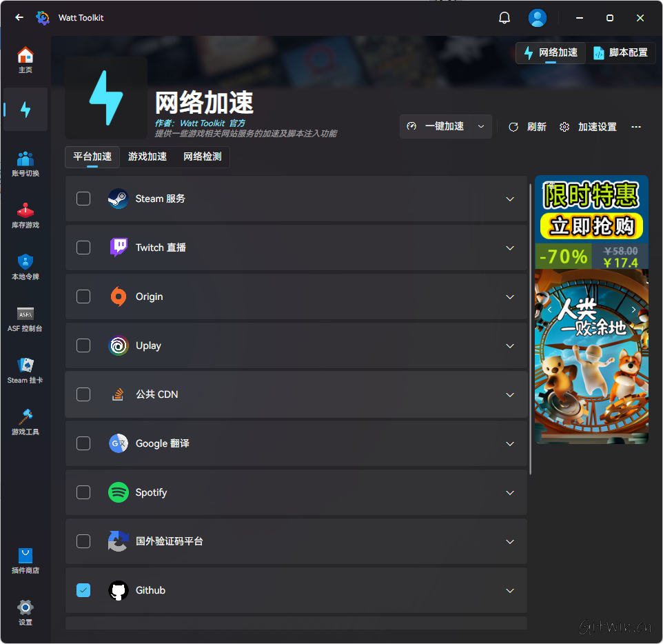Click the Steam logo icon
The image size is (663, 644).
[x=119, y=199]
